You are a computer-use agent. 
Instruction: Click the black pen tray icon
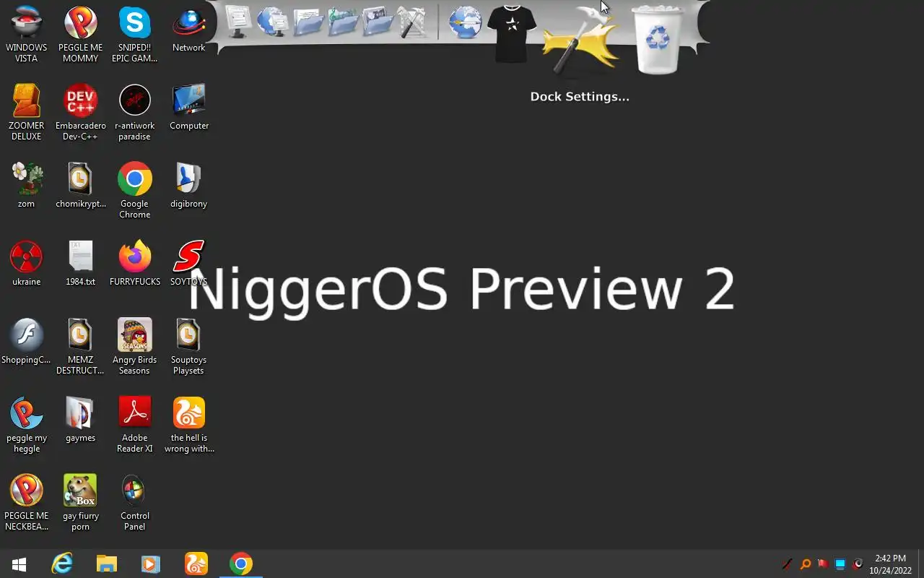(788, 564)
